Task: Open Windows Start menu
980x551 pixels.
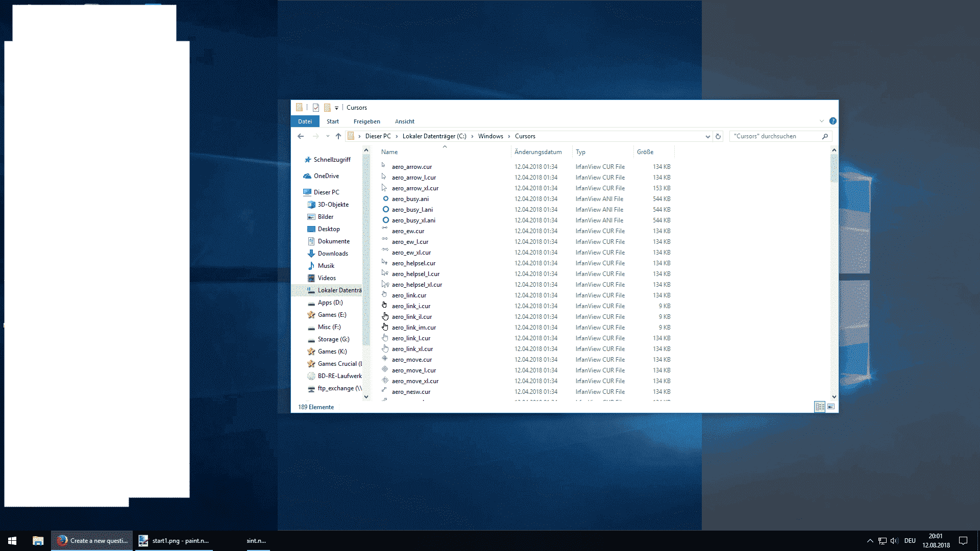Action: 12,541
